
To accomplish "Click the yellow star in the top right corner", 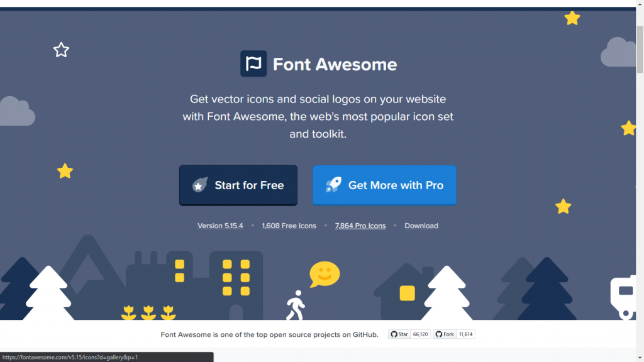I will tap(572, 18).
